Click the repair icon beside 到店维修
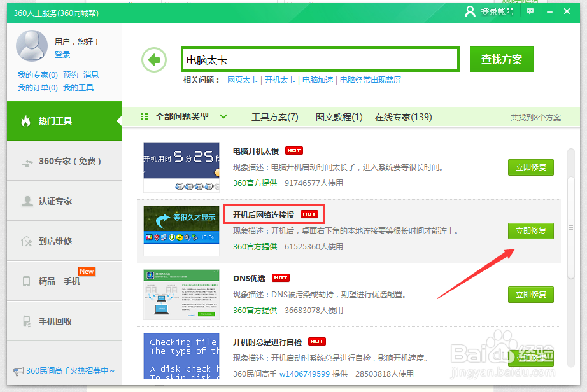587x392 pixels. [x=27, y=241]
